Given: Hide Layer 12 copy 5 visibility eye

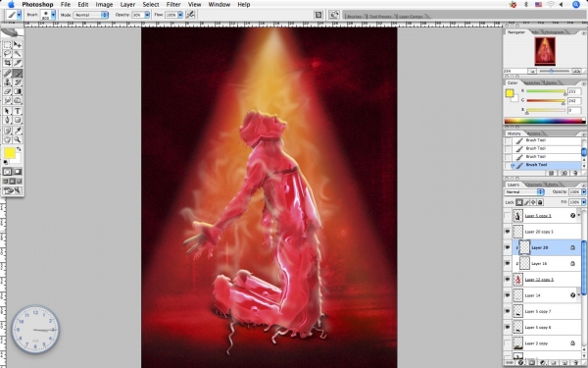Looking at the screenshot, I should [508, 280].
